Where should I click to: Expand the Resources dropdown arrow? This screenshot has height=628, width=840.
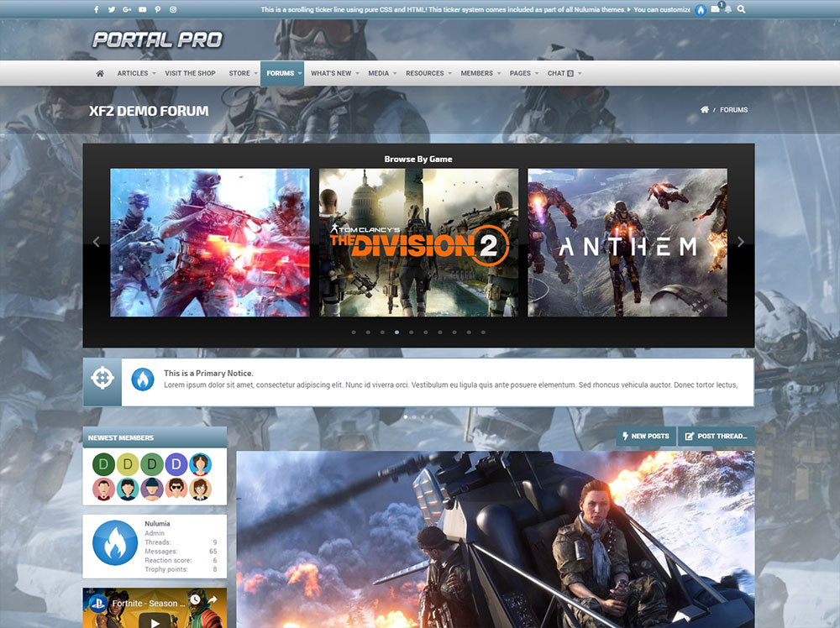pos(449,73)
